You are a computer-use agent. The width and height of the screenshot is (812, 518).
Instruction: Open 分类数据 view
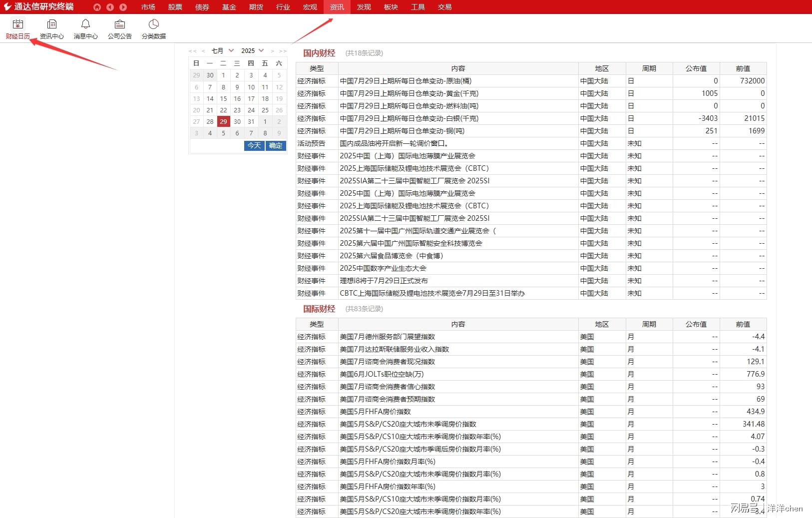click(153, 28)
